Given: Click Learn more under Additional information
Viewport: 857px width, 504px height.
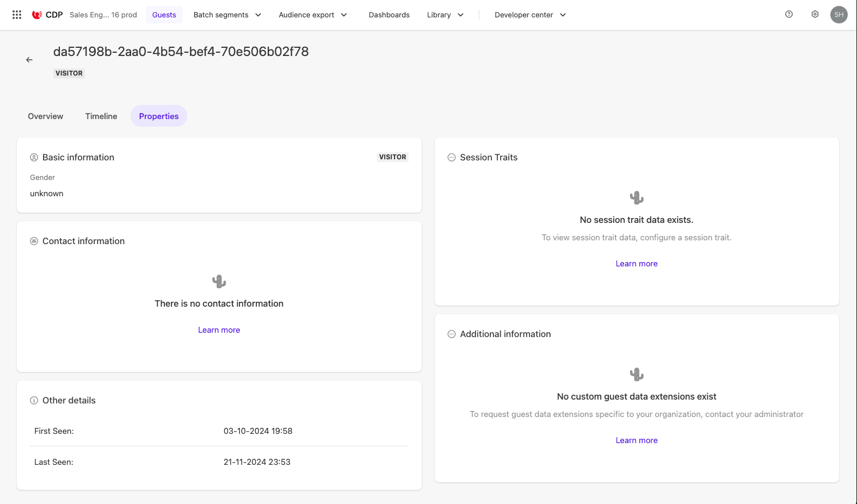Looking at the screenshot, I should (637, 440).
